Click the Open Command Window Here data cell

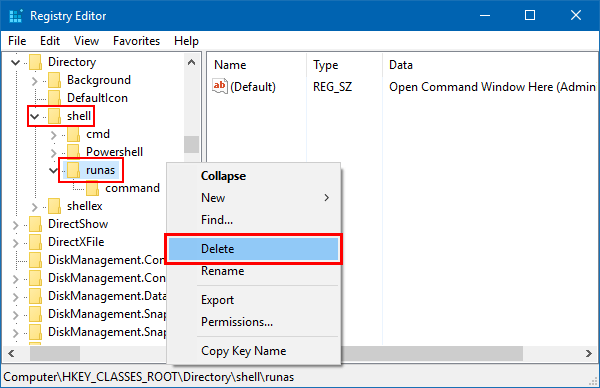492,87
